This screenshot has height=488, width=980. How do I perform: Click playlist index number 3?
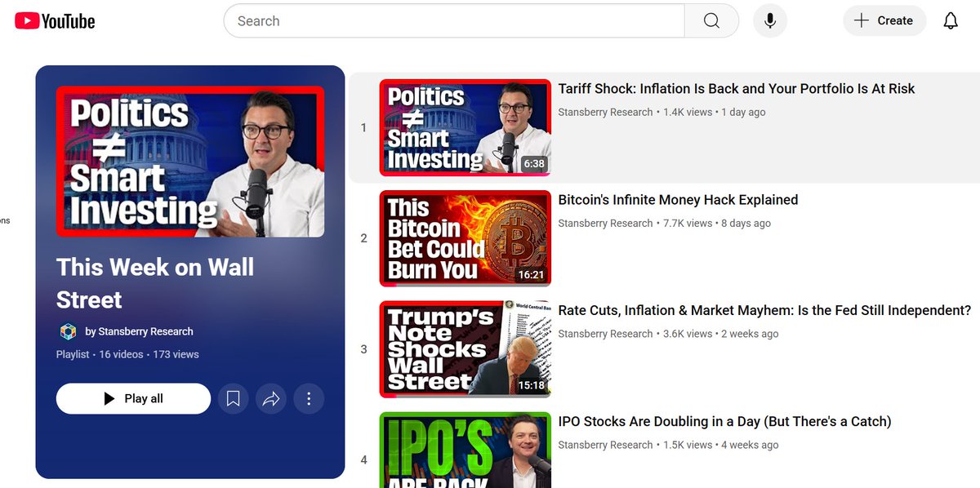(363, 350)
